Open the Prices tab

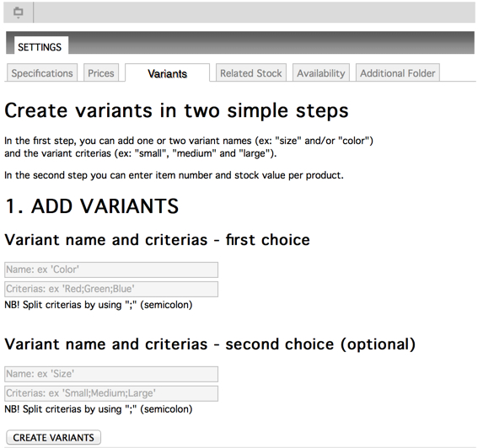101,72
